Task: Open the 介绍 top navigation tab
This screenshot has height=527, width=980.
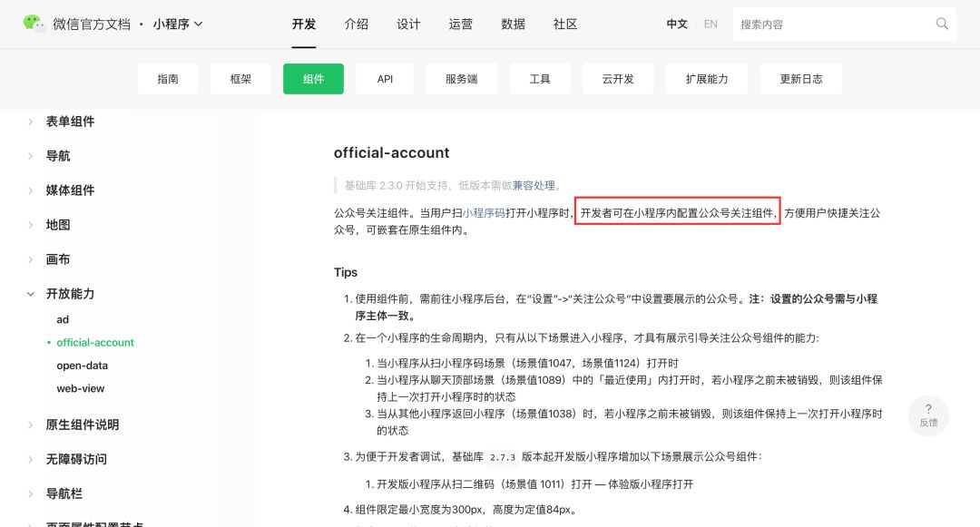Action: point(357,24)
